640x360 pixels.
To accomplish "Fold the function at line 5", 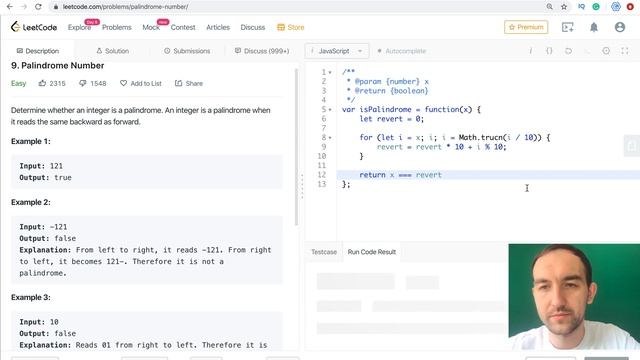I will pos(330,109).
